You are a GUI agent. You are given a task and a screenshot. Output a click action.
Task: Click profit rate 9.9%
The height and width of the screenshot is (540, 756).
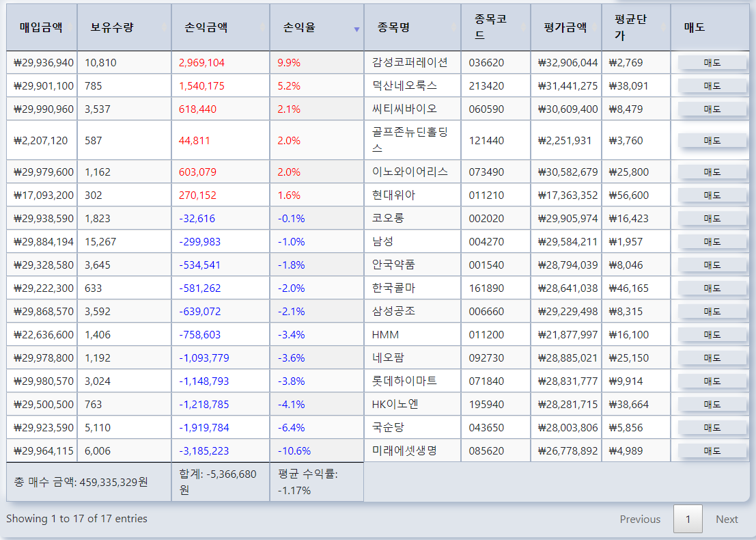[289, 63]
